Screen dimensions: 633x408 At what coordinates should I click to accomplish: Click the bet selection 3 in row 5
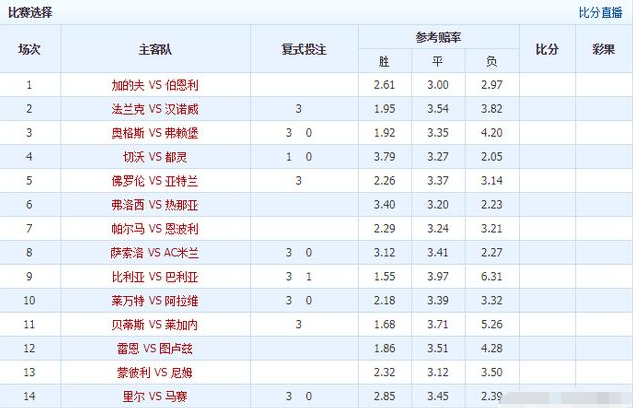coord(298,181)
